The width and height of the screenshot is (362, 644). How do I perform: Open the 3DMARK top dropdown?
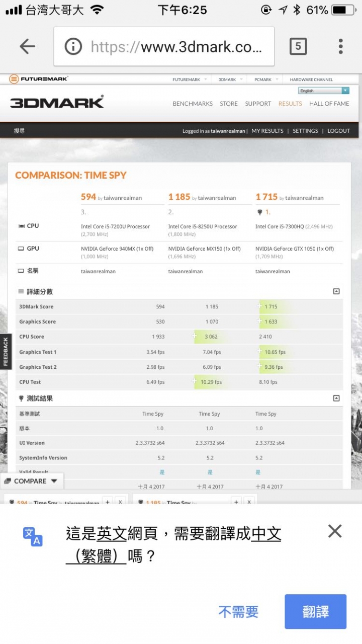[230, 79]
